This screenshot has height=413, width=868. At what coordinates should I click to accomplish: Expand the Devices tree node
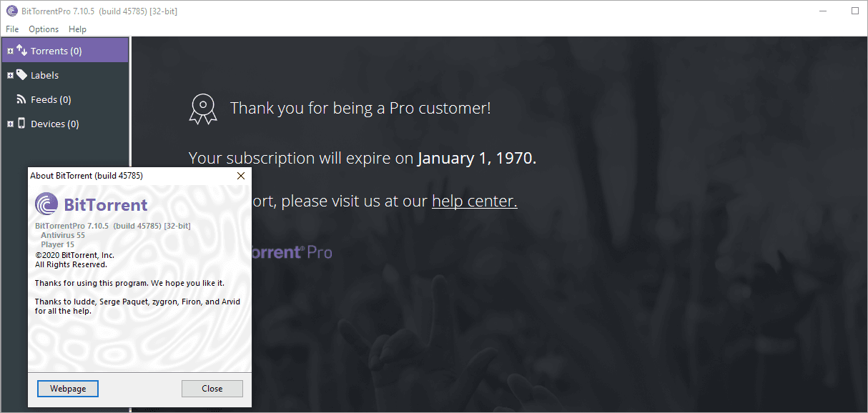[x=9, y=123]
